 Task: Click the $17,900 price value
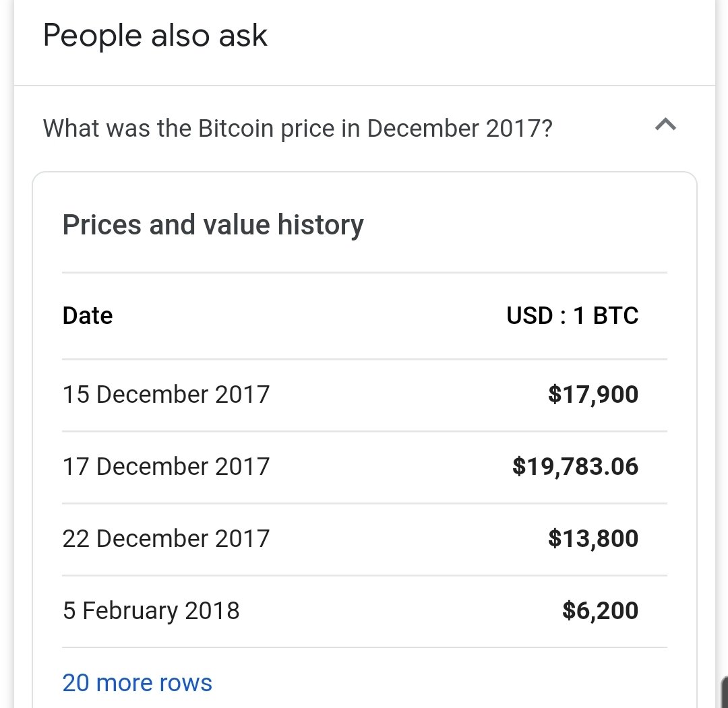point(593,394)
